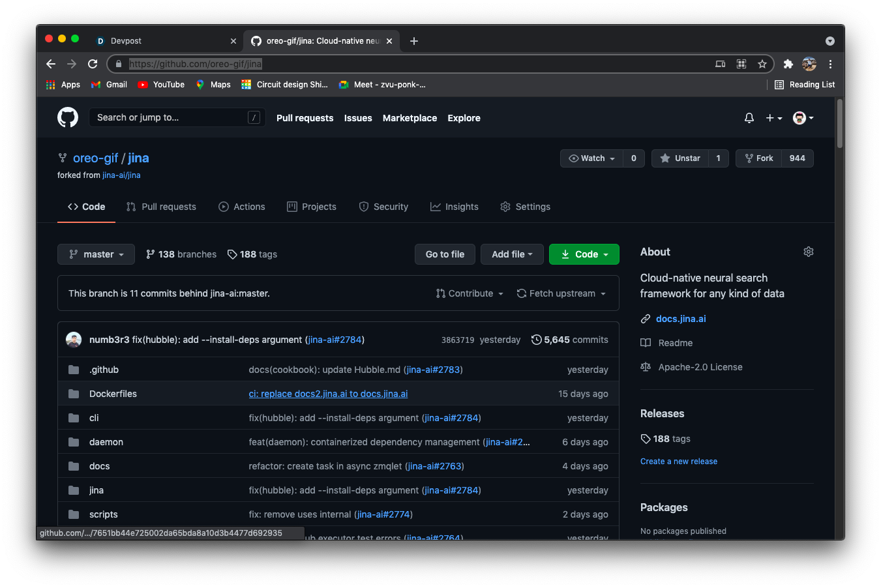Click the page vertical scrollbar
Viewport: 881px width, 588px height.
(x=840, y=123)
